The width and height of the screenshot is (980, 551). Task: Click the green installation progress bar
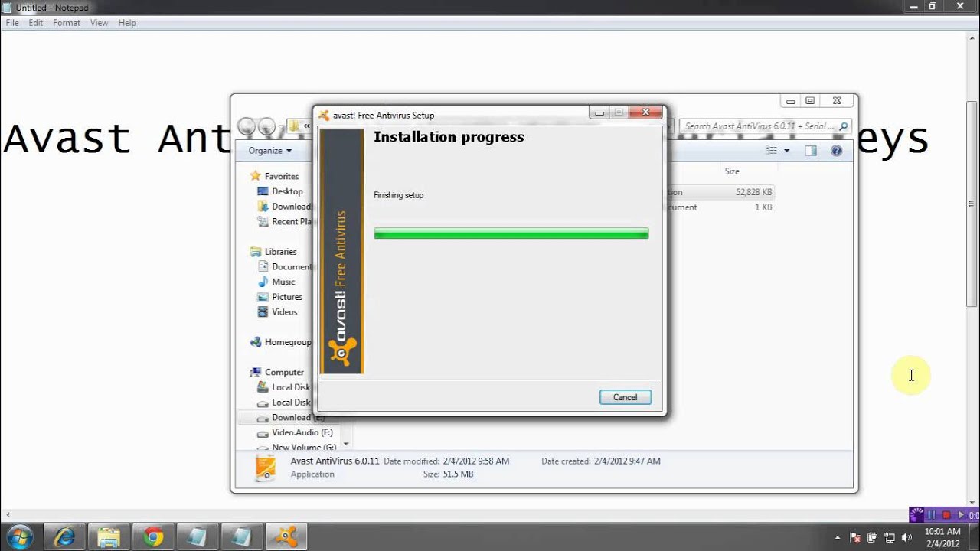(x=511, y=233)
